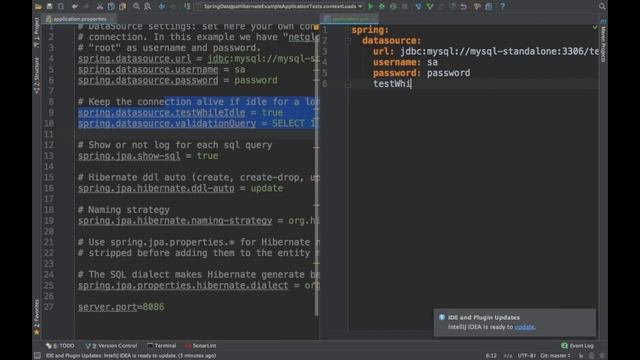The image size is (640, 360).
Task: Open the Event Log
Action: point(578,346)
